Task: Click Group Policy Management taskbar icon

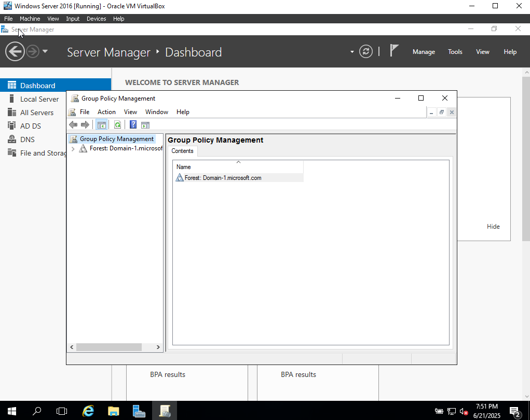Action: click(165, 411)
